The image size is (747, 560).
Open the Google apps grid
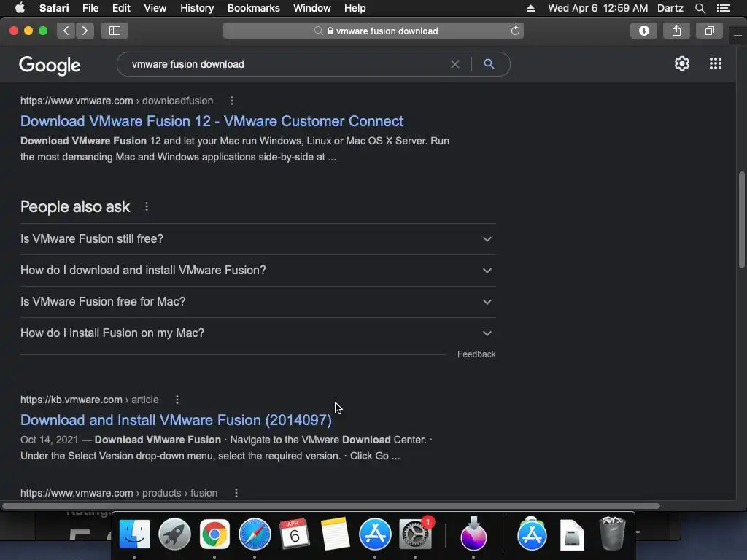pos(715,64)
